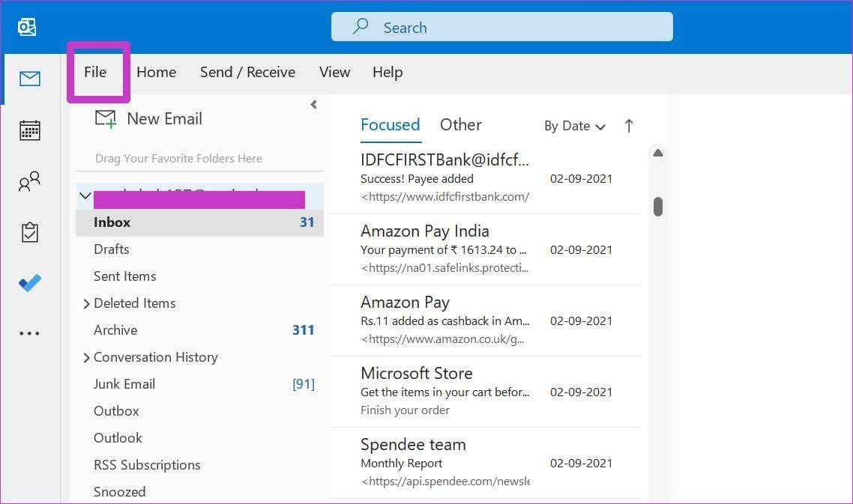Collapse the account folder tree
The height and width of the screenshot is (504, 853).
click(85, 195)
